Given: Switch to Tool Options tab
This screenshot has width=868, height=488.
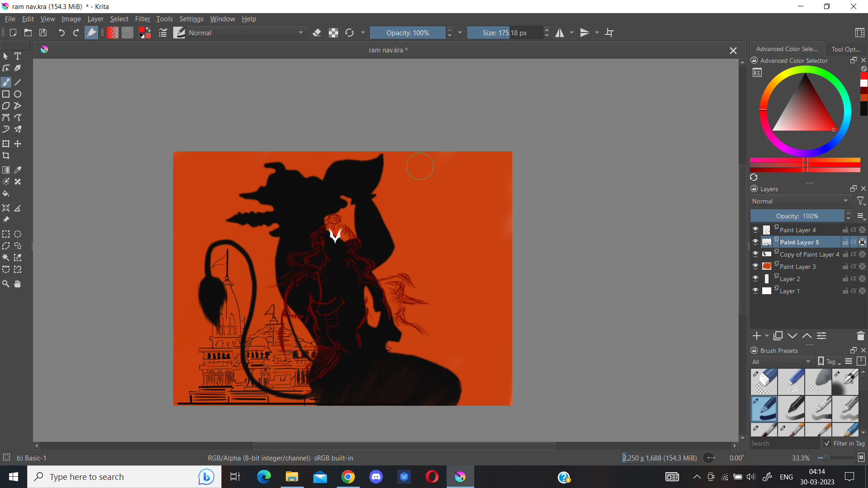Looking at the screenshot, I should [x=845, y=49].
